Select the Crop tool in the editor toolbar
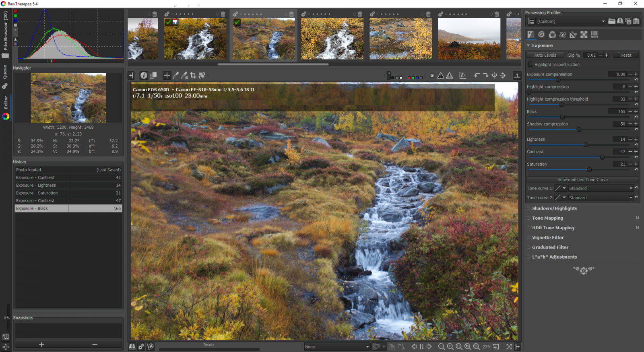 [193, 76]
